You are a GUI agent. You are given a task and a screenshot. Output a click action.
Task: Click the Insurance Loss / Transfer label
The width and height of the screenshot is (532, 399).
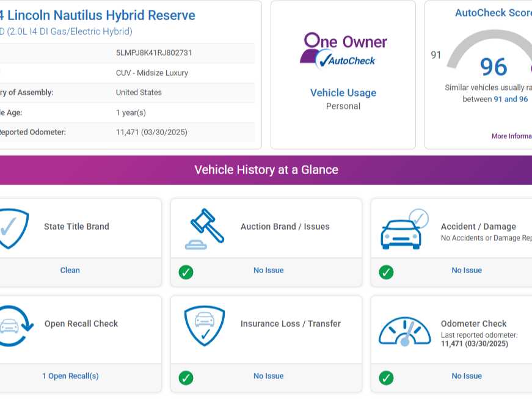(x=291, y=324)
